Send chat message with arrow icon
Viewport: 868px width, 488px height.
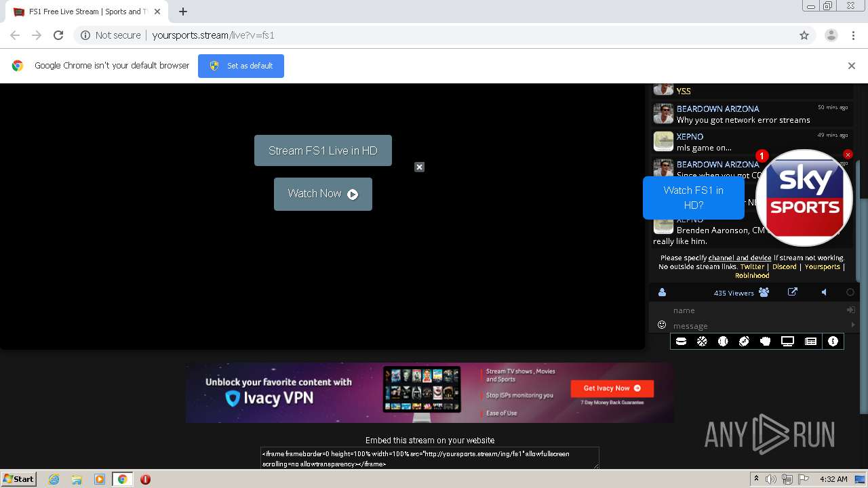pyautogui.click(x=852, y=325)
